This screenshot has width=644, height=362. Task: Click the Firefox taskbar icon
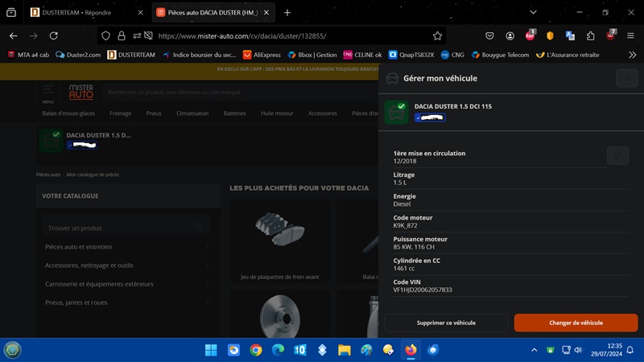click(411, 350)
